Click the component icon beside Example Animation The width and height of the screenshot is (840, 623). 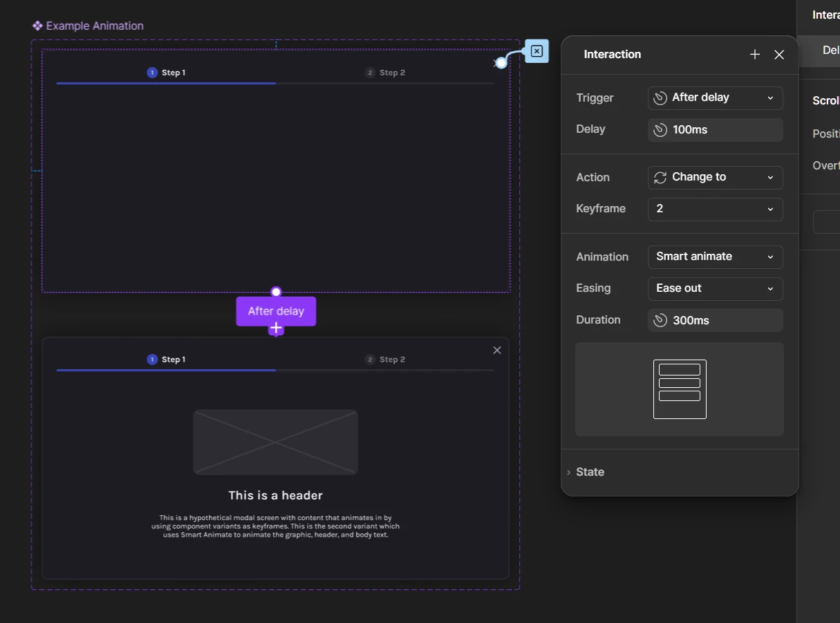(x=37, y=26)
